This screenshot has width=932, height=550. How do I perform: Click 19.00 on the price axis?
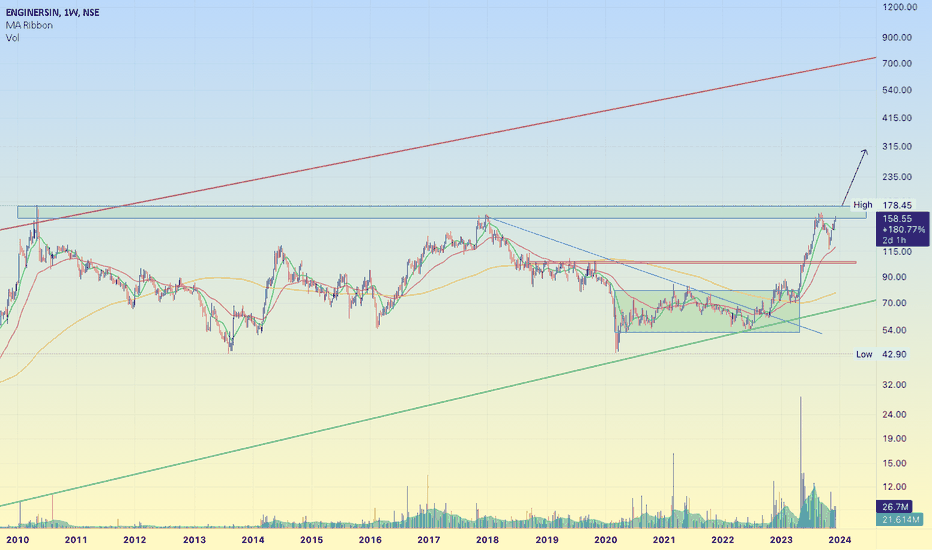894,439
